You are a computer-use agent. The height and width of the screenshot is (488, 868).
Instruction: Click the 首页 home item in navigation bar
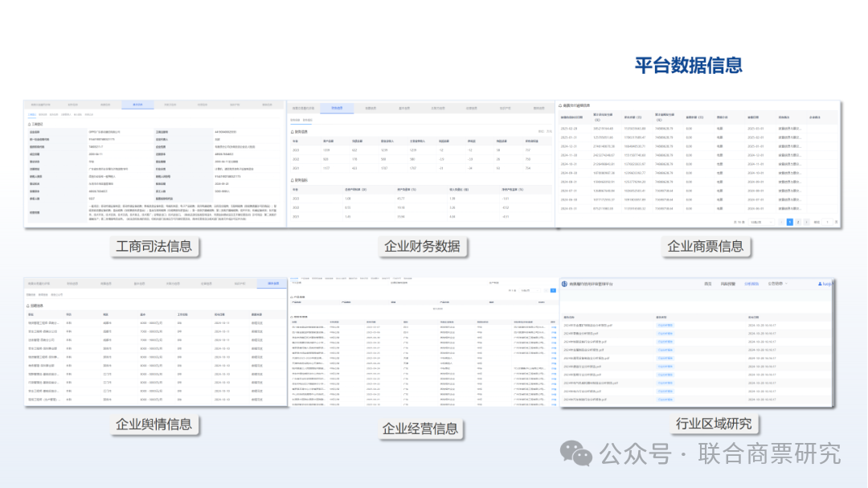pos(707,284)
